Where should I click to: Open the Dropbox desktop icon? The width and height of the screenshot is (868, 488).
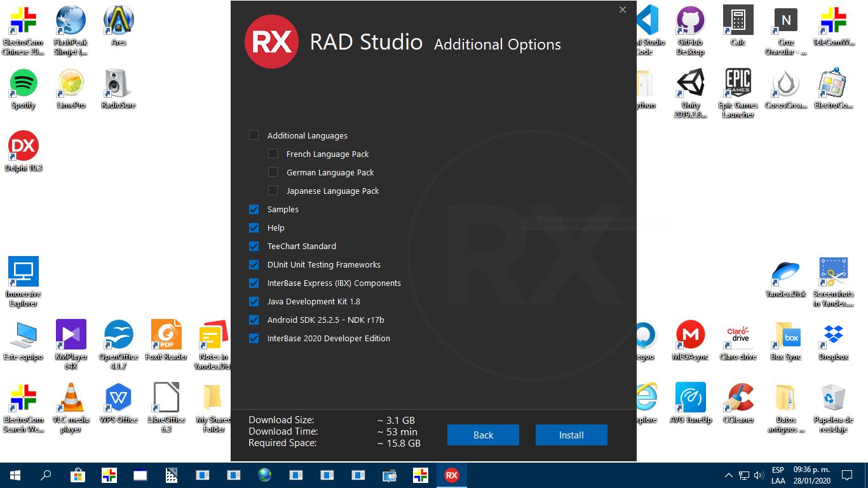[833, 336]
